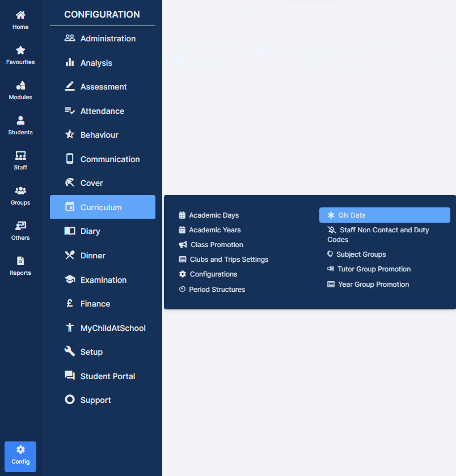The height and width of the screenshot is (476, 456).
Task: Click the Analysis bar chart icon
Action: pyautogui.click(x=70, y=62)
